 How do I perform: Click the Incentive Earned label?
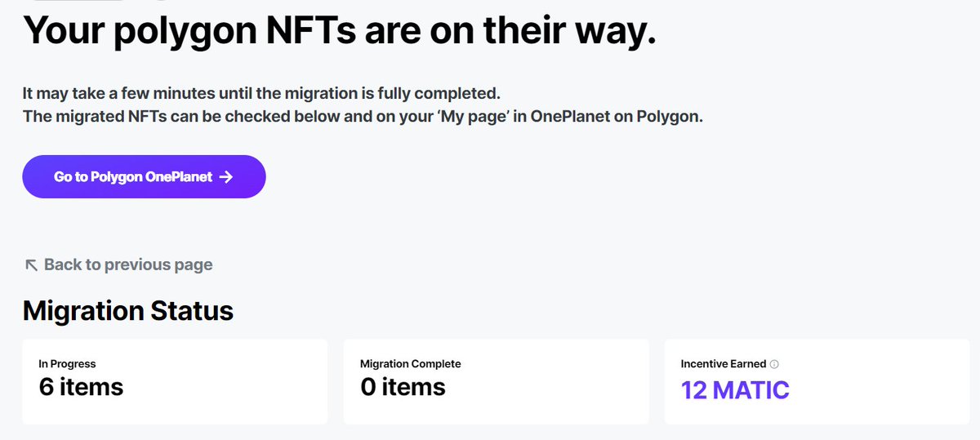click(x=724, y=364)
